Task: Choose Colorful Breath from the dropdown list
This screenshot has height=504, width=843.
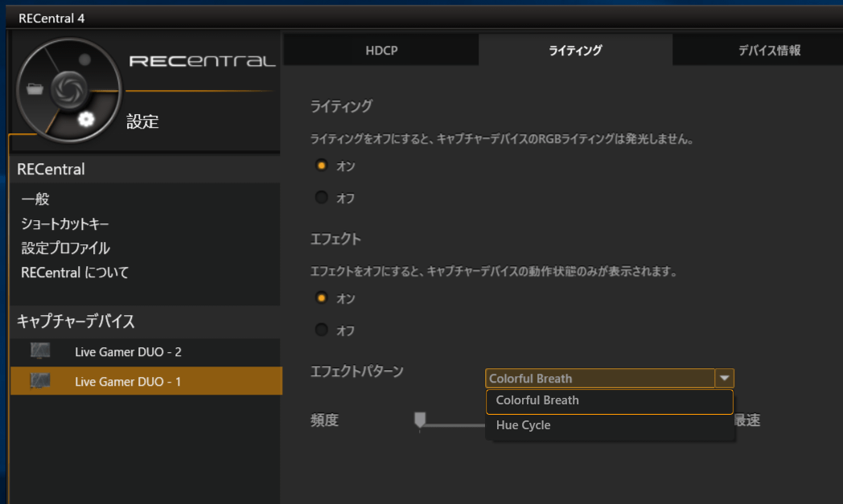Action: pos(610,401)
